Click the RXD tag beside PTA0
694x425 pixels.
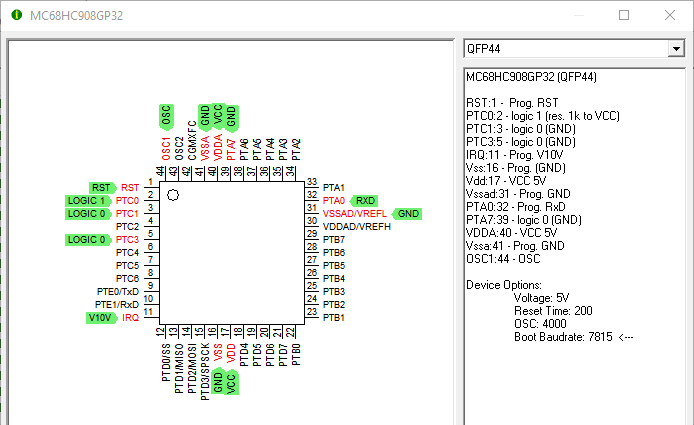coord(365,201)
